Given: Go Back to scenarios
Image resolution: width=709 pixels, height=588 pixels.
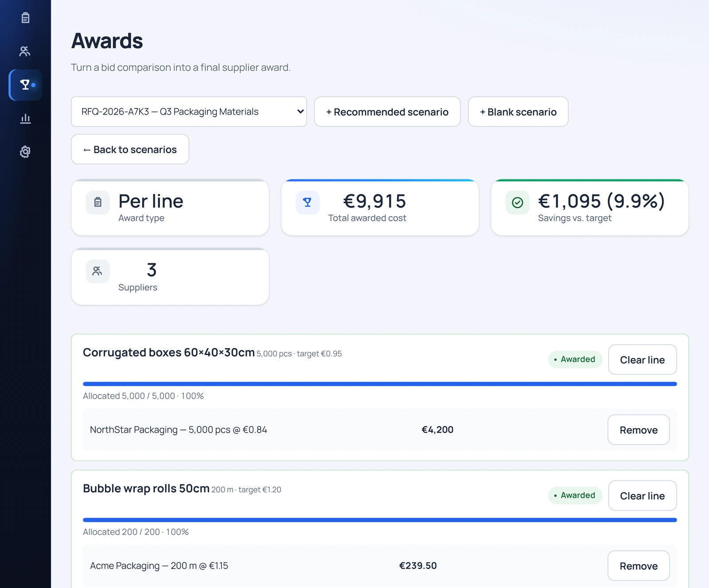Looking at the screenshot, I should point(130,149).
